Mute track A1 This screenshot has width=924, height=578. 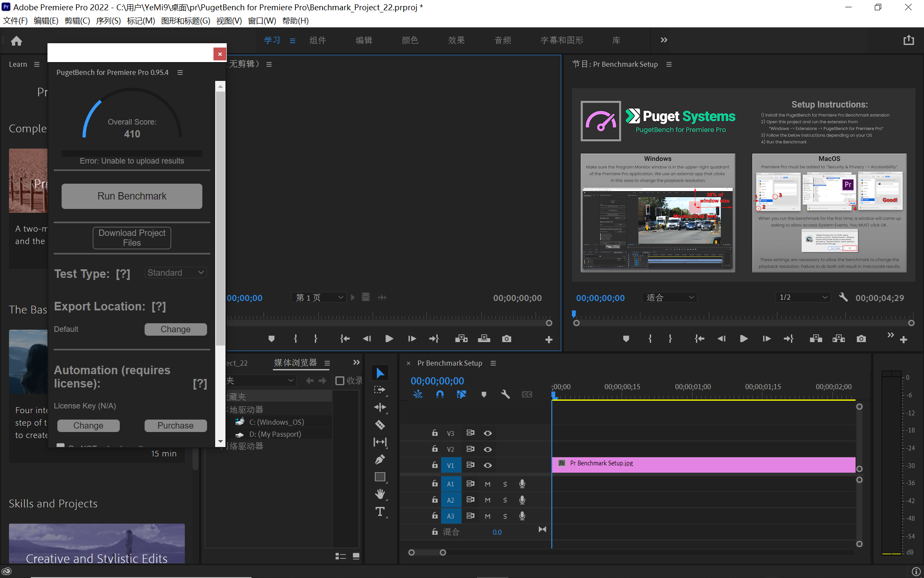(x=488, y=484)
